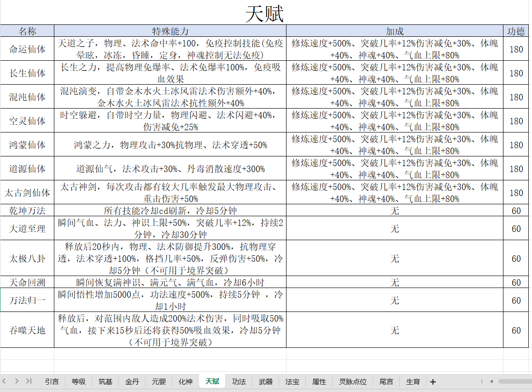Go to the 灵脉点位 sheet tab
The image size is (532, 392).
point(353,381)
